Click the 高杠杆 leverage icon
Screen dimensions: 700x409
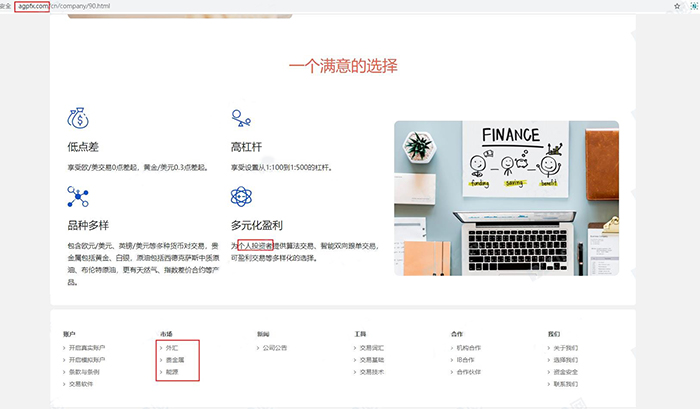tap(241, 118)
